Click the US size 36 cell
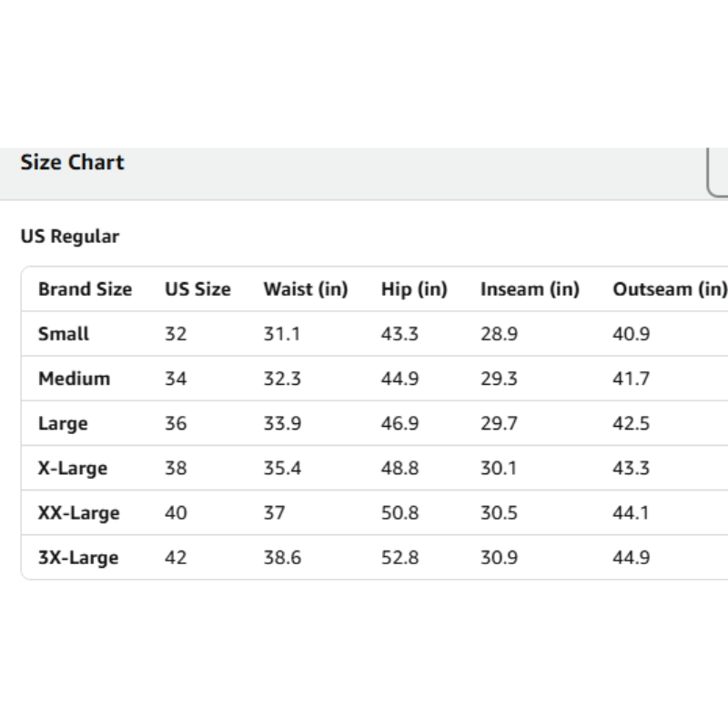This screenshot has height=728, width=728. click(x=176, y=423)
